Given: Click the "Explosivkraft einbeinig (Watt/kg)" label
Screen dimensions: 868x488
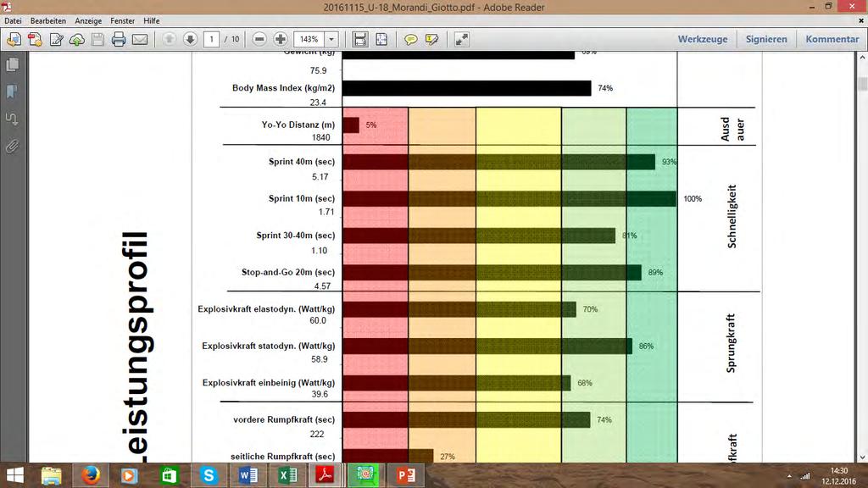Looking at the screenshot, I should [269, 383].
